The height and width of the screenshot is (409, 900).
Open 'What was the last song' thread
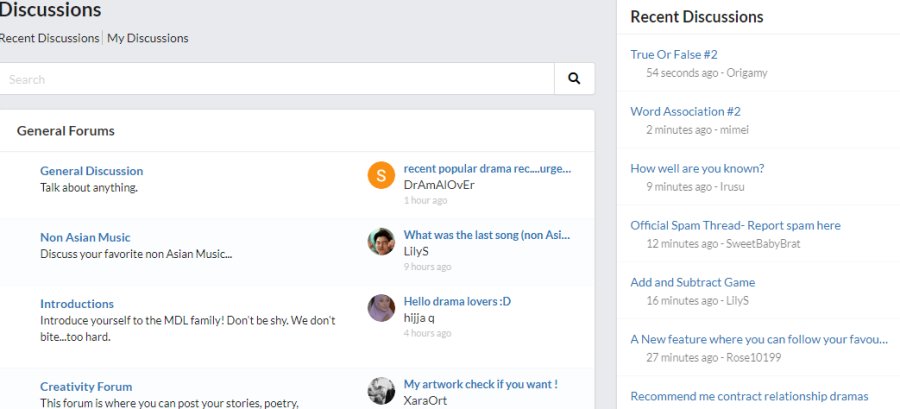click(487, 235)
